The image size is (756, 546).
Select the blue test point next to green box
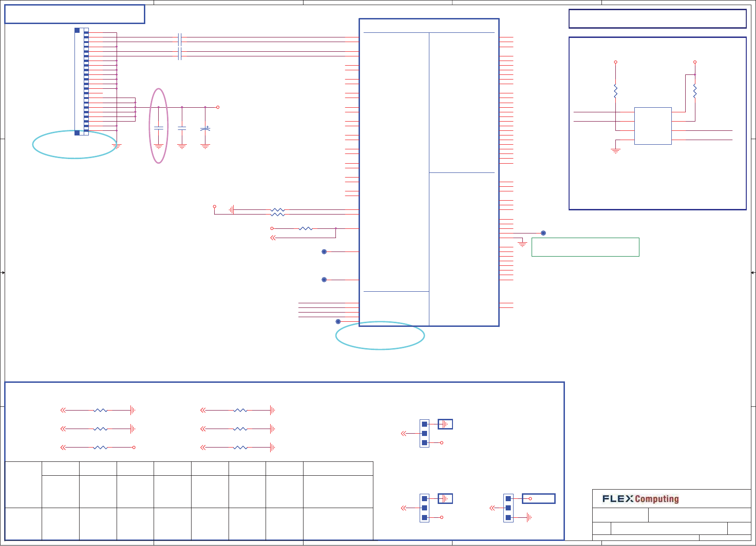pyautogui.click(x=543, y=233)
